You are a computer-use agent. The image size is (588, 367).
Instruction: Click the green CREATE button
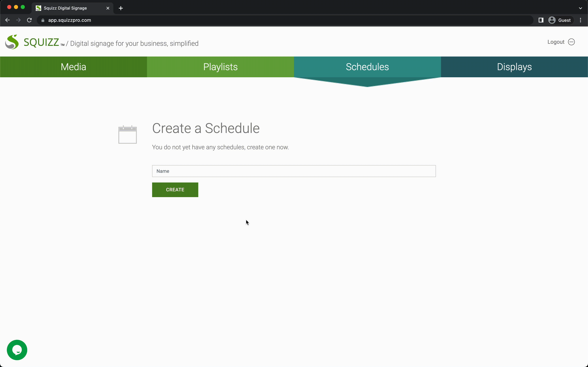[175, 190]
